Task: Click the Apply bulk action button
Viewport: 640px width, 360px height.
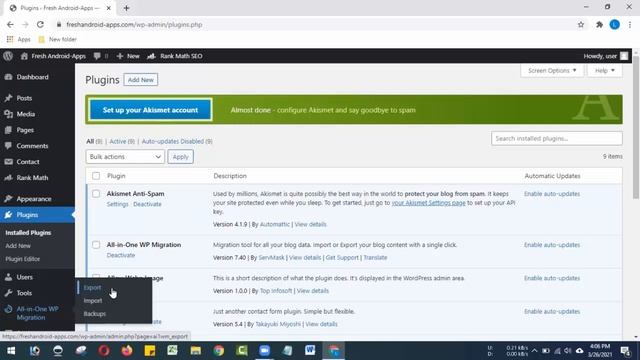Action: (180, 157)
